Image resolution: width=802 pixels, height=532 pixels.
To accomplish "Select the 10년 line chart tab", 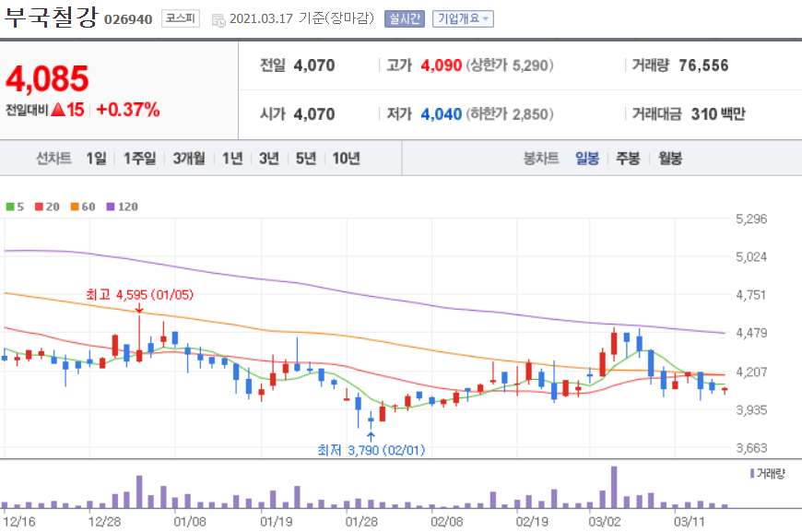I will (x=347, y=158).
